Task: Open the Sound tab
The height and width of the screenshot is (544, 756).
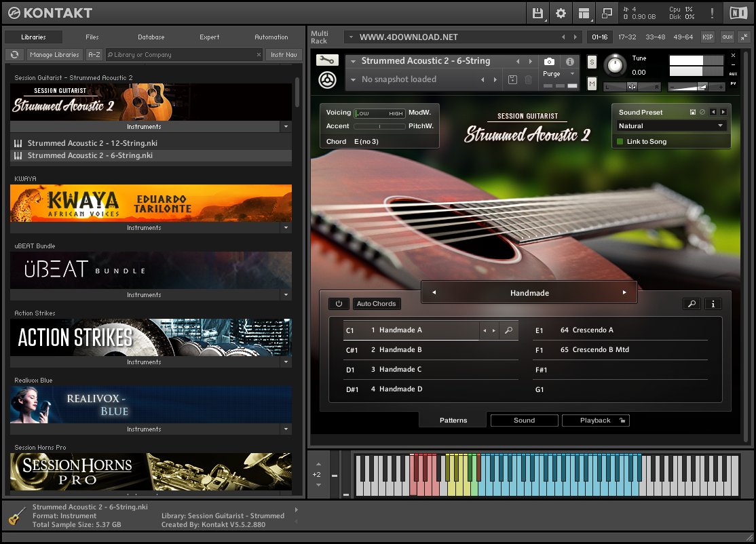Action: coord(524,420)
